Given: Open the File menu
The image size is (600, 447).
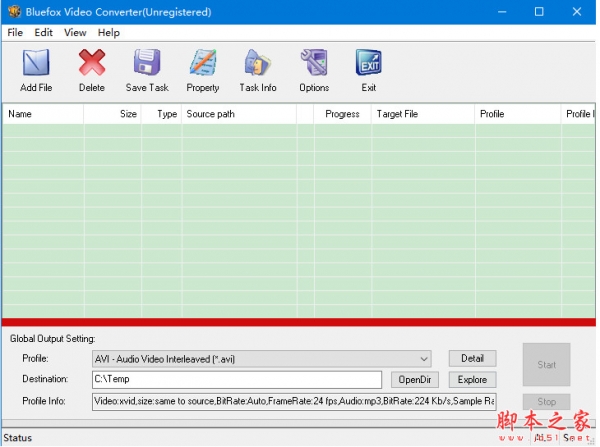Looking at the screenshot, I should pos(15,33).
